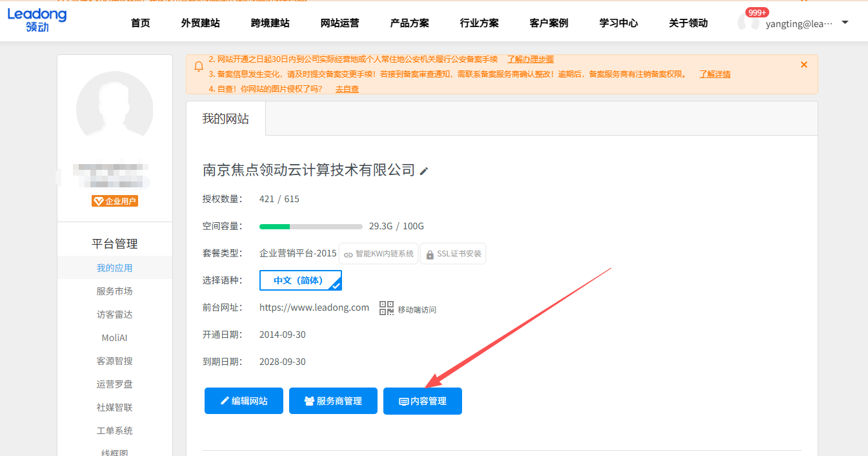The image size is (868, 456).
Task: Edit company name via the pencil icon
Action: [x=424, y=171]
